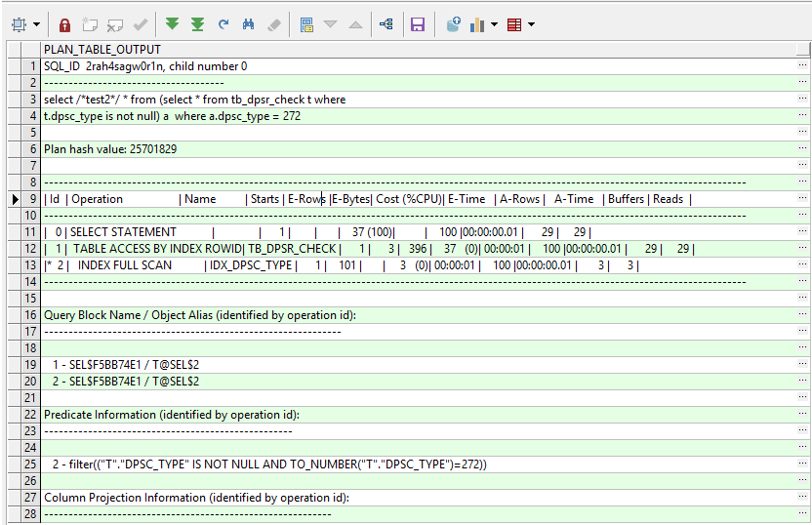Click 'Query Block Name / Object Alias' row
Viewport: 812px width, 525px height.
[x=419, y=315]
